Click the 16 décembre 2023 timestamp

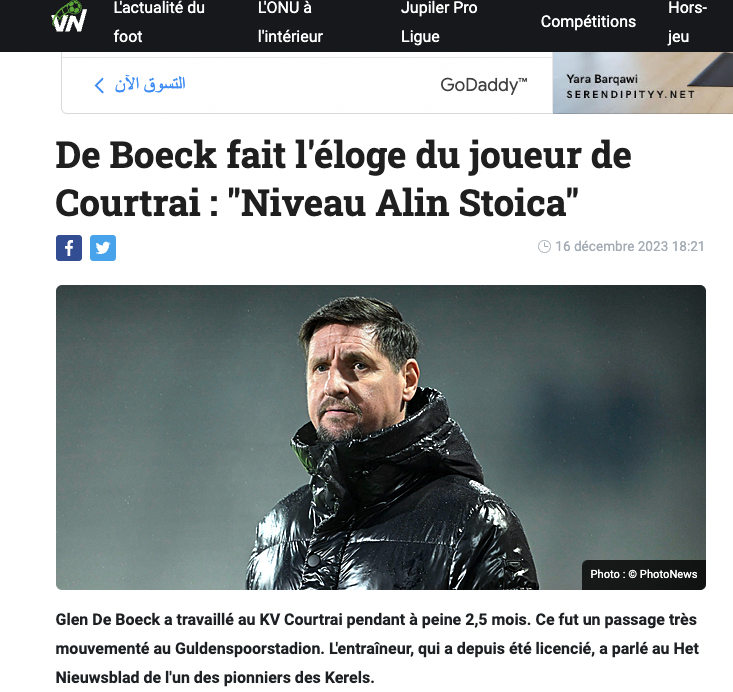click(629, 246)
